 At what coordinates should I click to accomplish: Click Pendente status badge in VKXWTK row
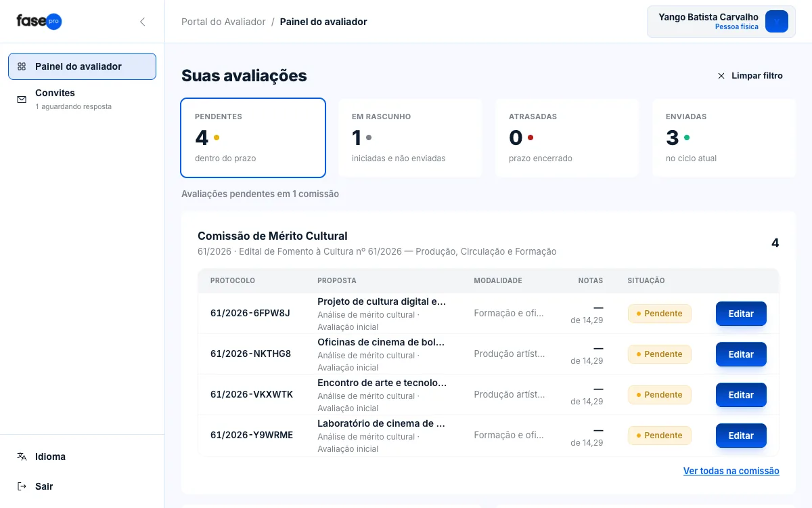pos(660,395)
